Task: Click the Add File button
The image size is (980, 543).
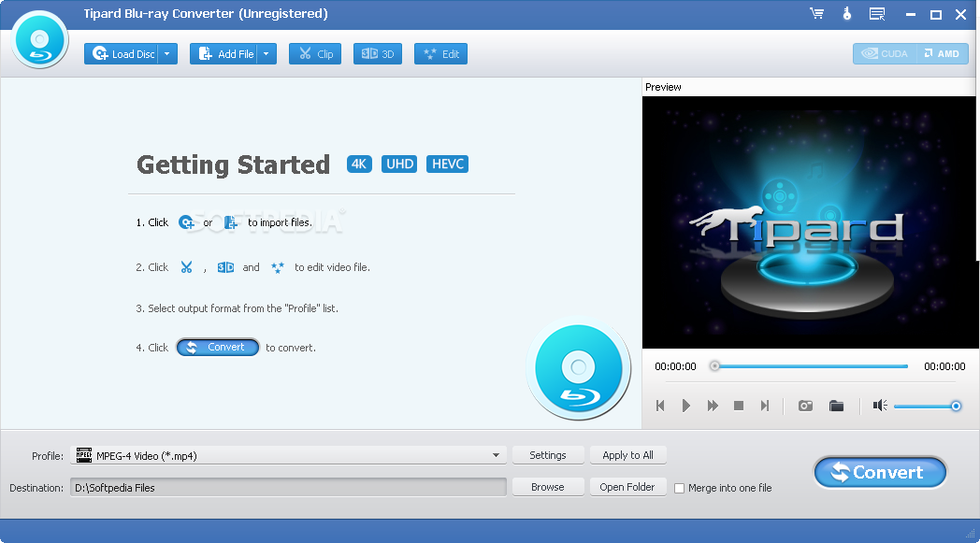Action: coord(224,54)
